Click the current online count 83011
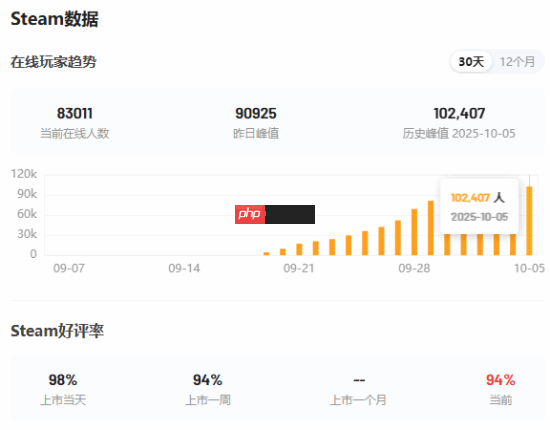 point(75,113)
